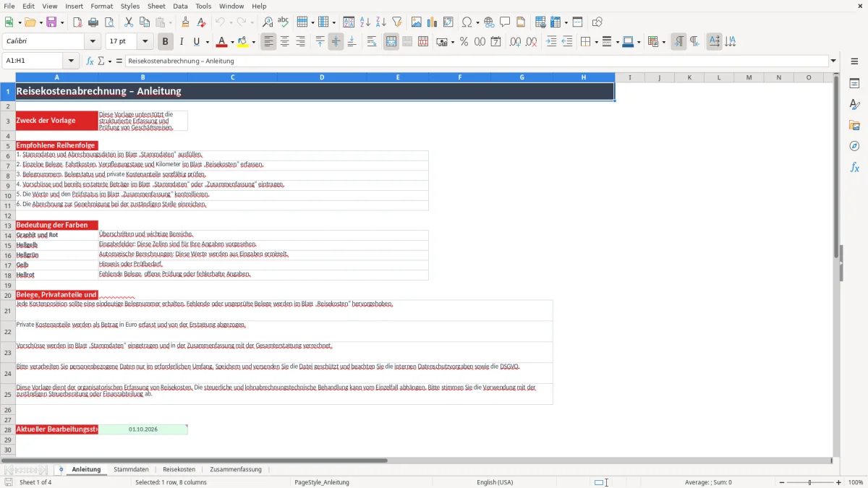
Task: Toggle Underline formatting
Action: click(x=196, y=42)
